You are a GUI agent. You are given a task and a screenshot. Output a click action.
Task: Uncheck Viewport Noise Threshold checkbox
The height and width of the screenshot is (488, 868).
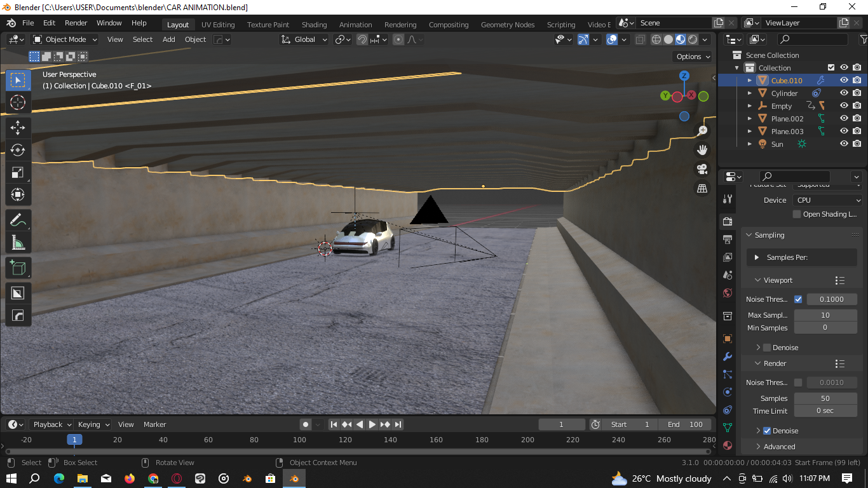coord(798,299)
